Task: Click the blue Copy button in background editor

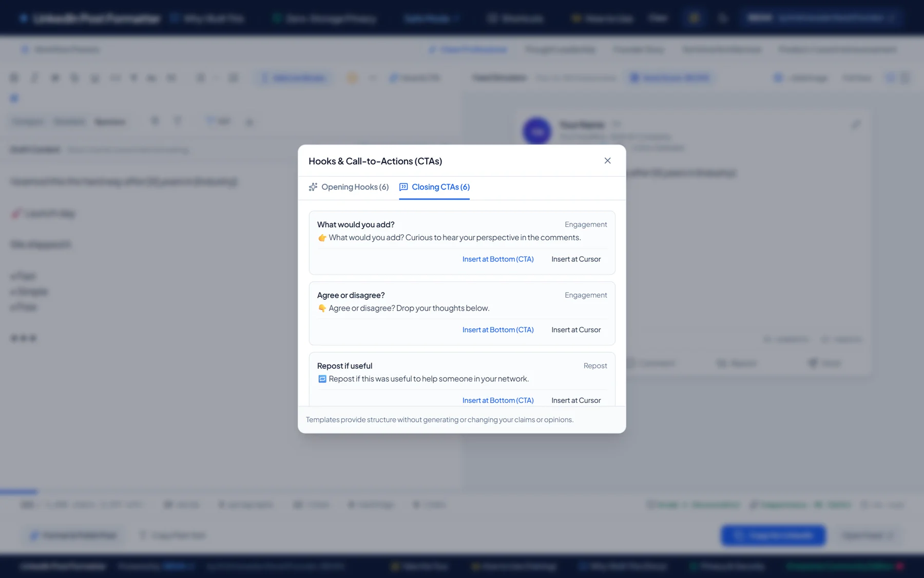Action: pos(773,535)
